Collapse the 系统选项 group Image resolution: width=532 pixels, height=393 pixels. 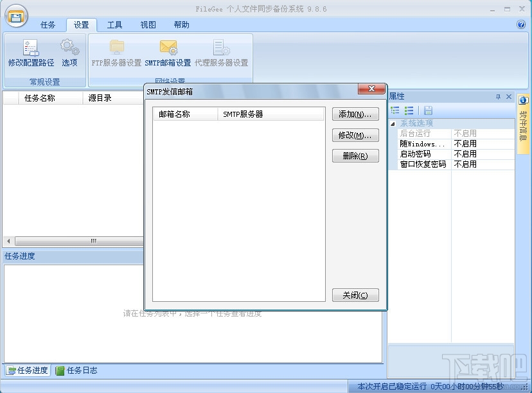393,124
